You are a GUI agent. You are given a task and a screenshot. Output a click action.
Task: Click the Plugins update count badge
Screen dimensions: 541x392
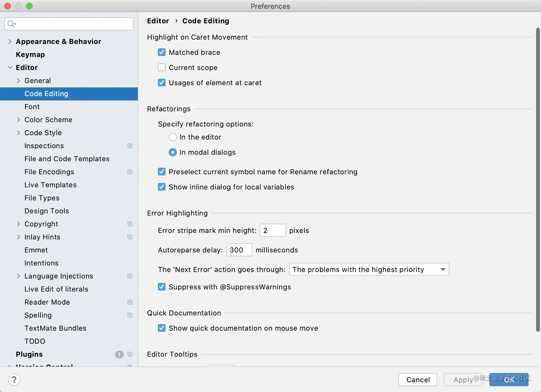click(x=119, y=354)
